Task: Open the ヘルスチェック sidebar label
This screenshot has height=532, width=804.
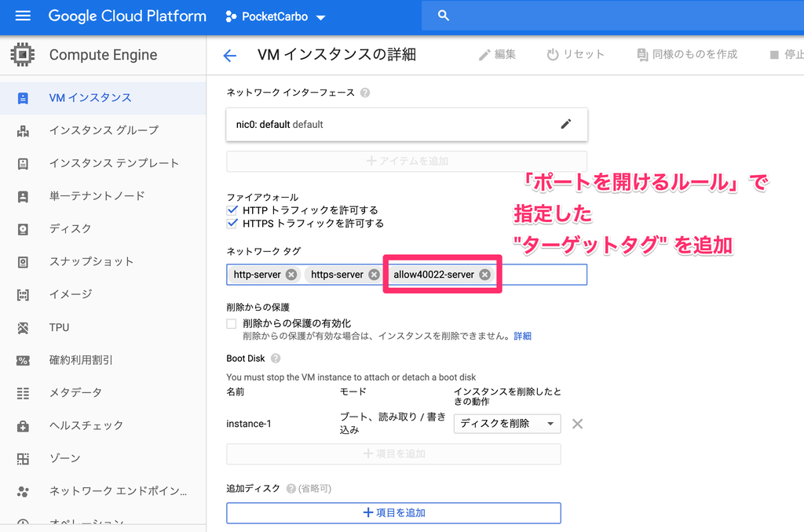Action: tap(86, 425)
